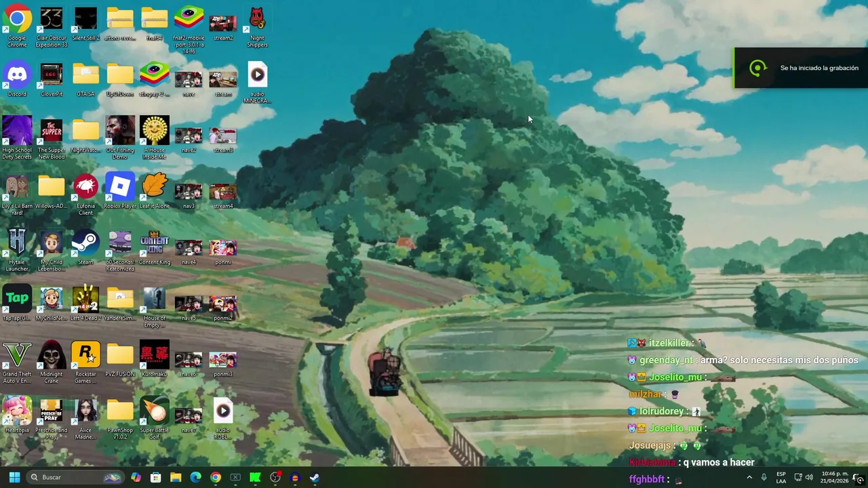Select the Eufonia Client shortcut

[x=85, y=195]
